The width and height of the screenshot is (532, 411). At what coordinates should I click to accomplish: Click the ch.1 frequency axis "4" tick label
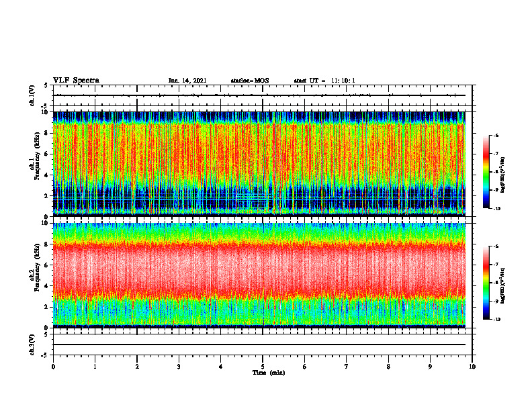coord(46,175)
